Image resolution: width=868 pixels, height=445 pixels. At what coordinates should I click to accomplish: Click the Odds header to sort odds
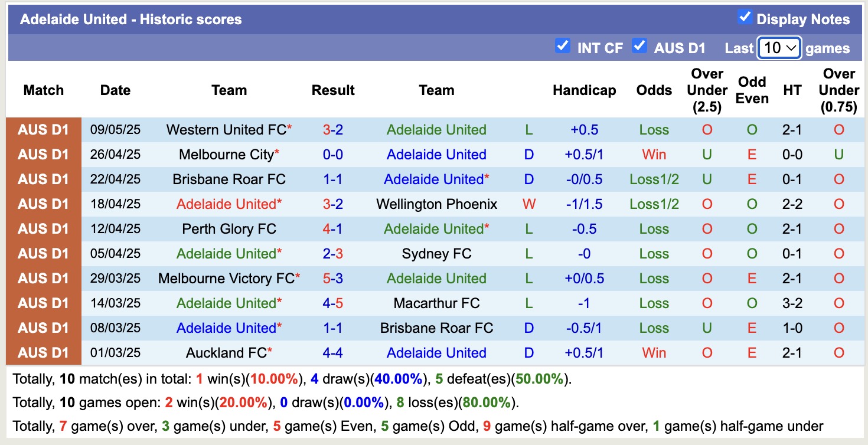pyautogui.click(x=654, y=90)
